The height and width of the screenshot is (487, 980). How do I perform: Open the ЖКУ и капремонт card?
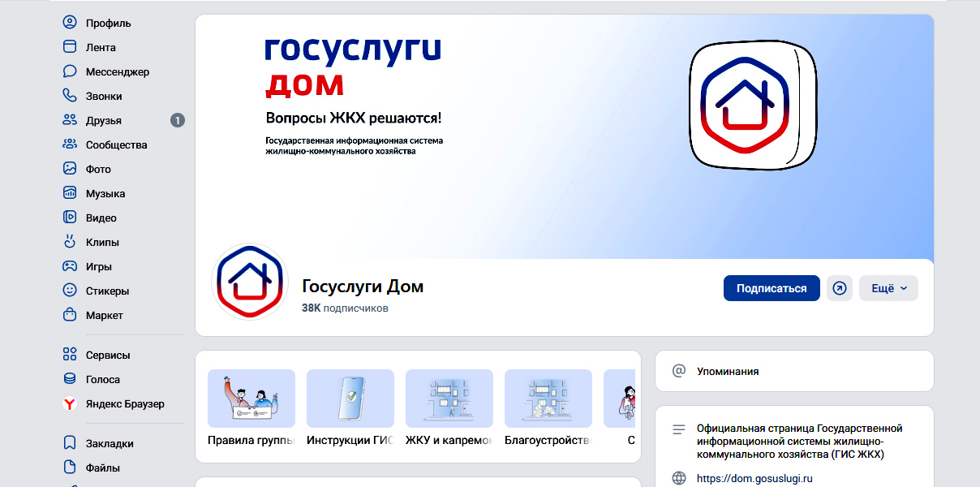click(x=449, y=408)
